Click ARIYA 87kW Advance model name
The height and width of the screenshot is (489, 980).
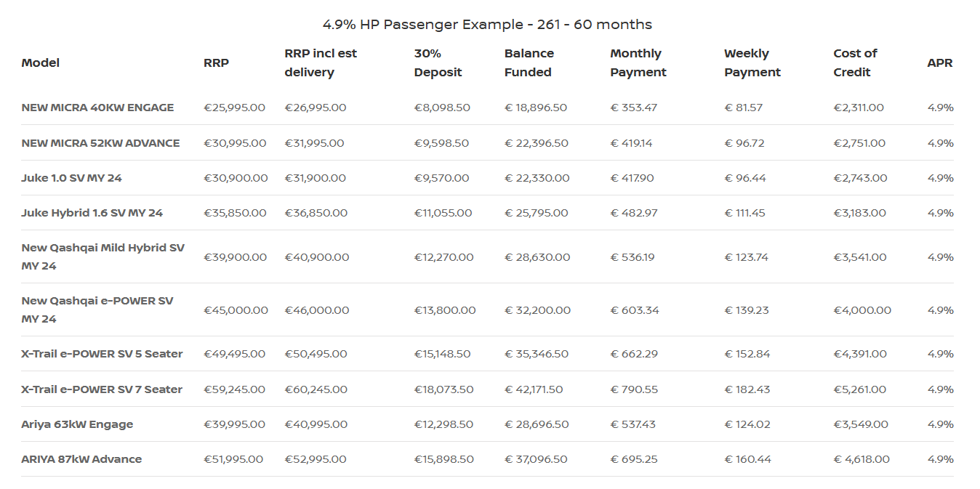(x=81, y=459)
